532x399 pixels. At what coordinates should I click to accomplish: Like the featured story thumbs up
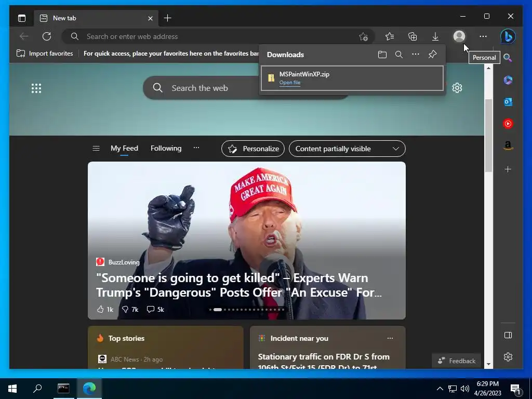(105, 309)
